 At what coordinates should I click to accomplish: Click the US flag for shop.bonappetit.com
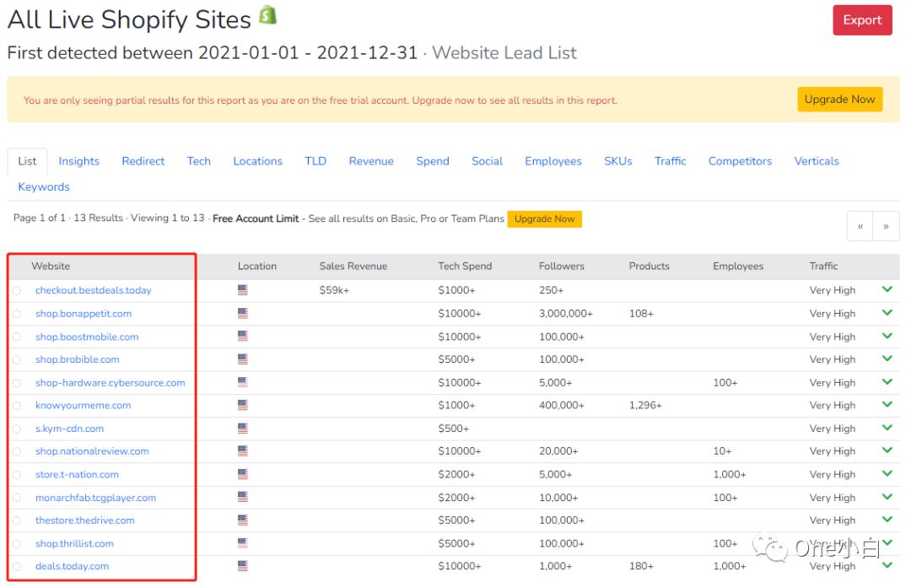[x=243, y=313]
